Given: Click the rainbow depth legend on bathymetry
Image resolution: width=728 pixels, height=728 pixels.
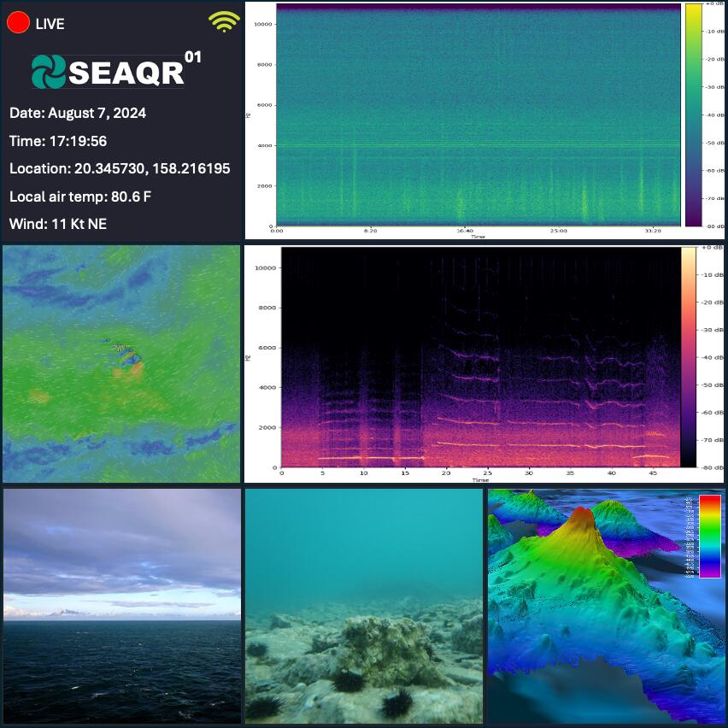Looking at the screenshot, I should click(709, 537).
